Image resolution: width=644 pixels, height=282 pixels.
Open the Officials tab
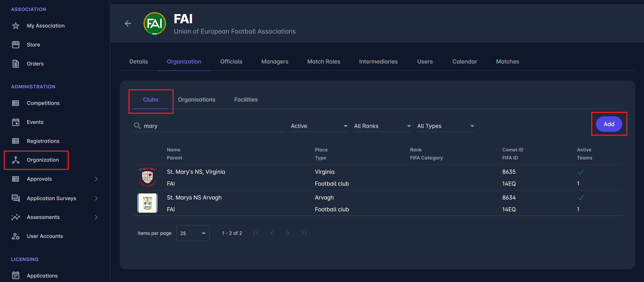pyautogui.click(x=231, y=61)
